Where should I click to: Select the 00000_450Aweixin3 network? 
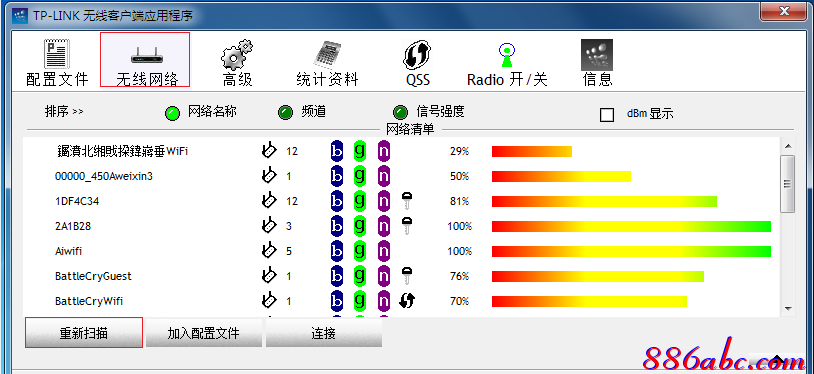click(x=402, y=177)
